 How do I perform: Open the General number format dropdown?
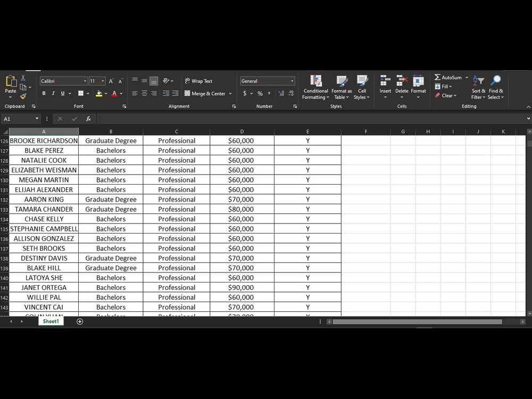(x=292, y=81)
